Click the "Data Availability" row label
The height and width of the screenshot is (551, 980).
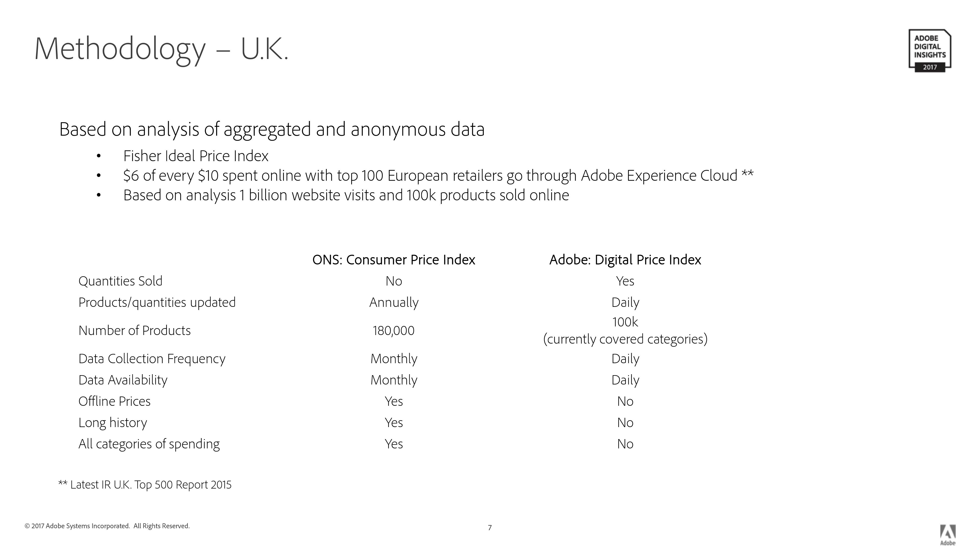[123, 380]
